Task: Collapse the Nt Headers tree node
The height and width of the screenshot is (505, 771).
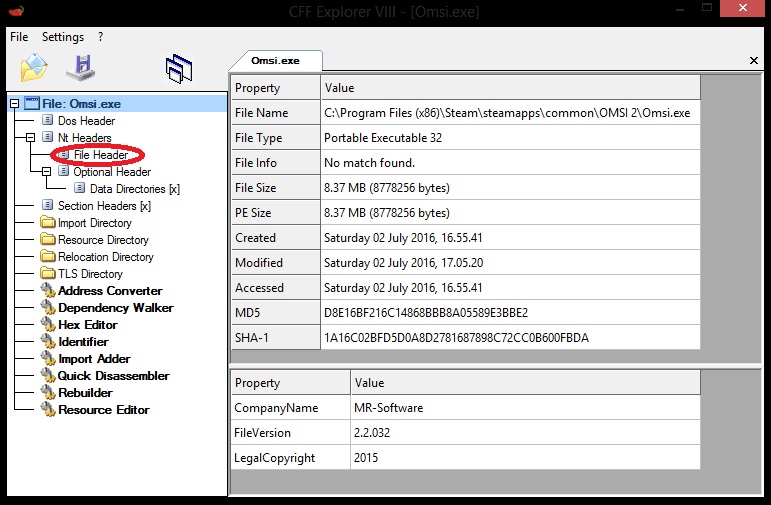Action: click(x=31, y=138)
